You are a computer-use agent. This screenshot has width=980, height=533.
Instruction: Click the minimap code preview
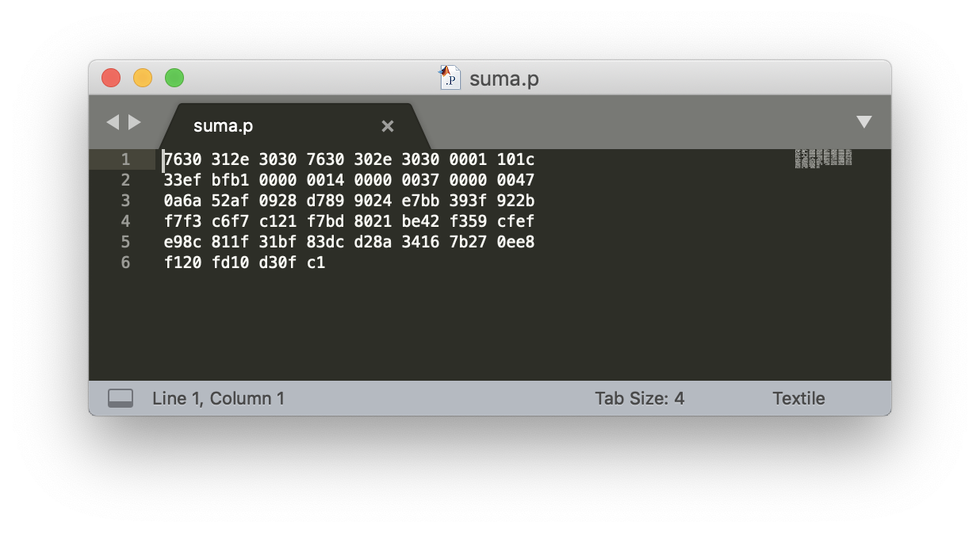[x=823, y=158]
